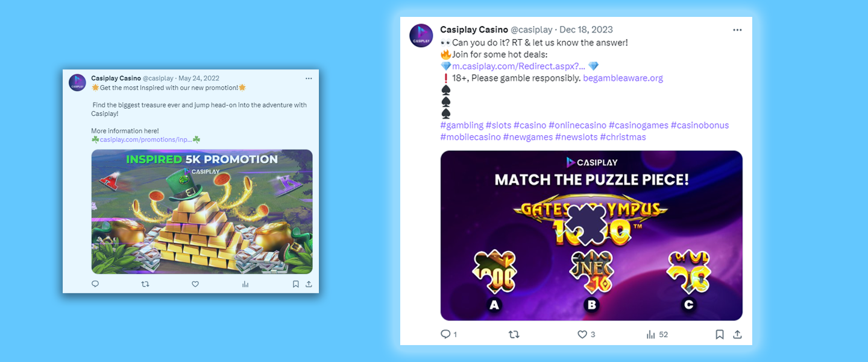This screenshot has height=362, width=868.
Task: Open more options on the 2023 tweet
Action: click(x=737, y=30)
